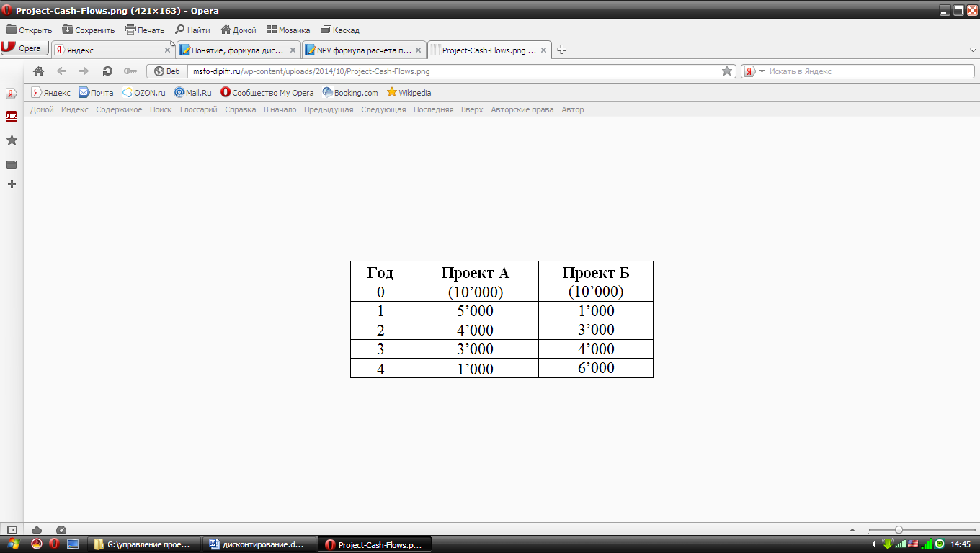Screen dimensions: 980x553
Task: Go to the home page icon
Action: (x=39, y=71)
